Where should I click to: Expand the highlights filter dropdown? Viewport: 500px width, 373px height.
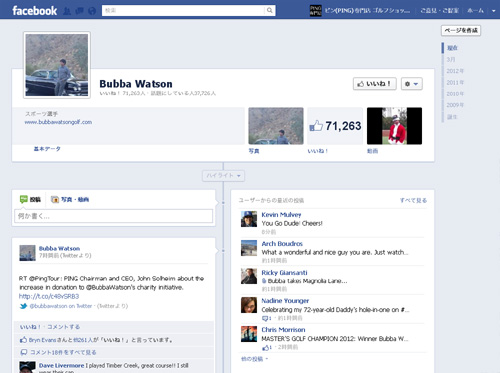(x=223, y=176)
